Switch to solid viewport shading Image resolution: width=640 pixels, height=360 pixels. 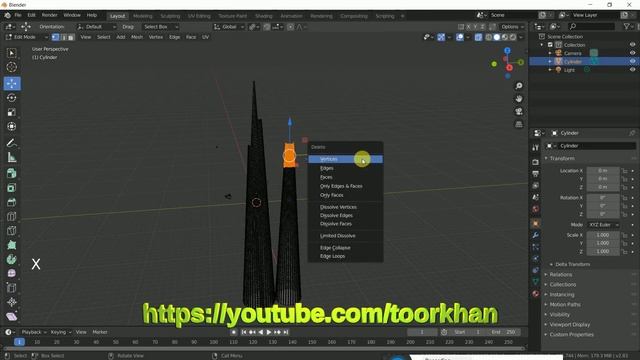point(497,37)
